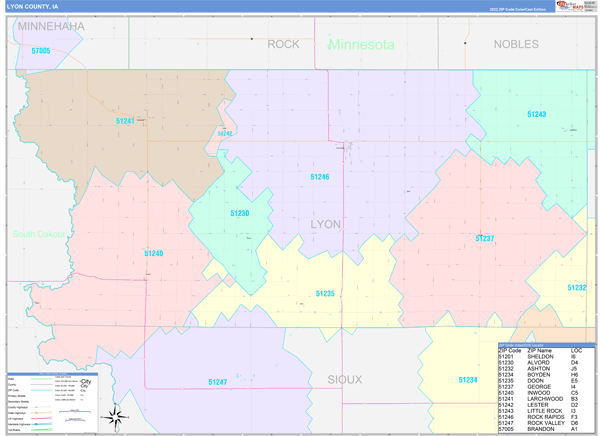
Task: Select the 51240 ZIP code label
Action: [153, 253]
